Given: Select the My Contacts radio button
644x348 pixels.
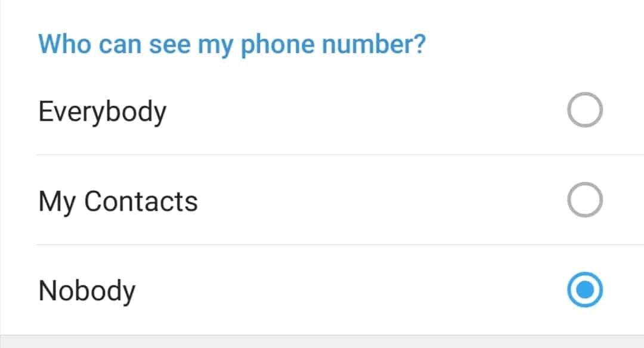Looking at the screenshot, I should point(584,200).
